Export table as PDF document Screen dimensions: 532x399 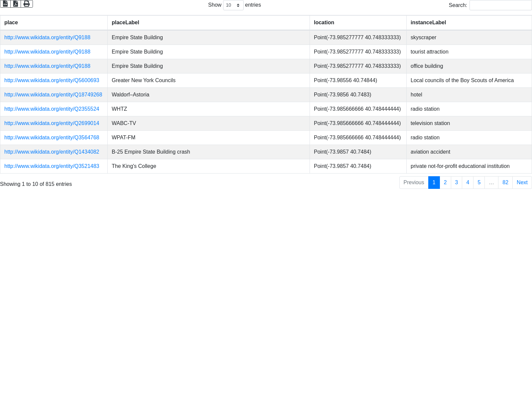coord(16,4)
